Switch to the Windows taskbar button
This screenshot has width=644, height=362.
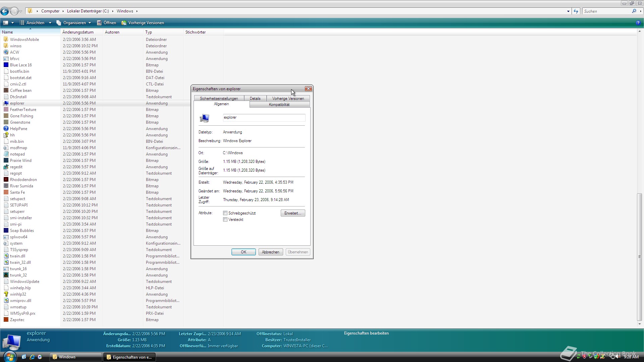(75, 357)
